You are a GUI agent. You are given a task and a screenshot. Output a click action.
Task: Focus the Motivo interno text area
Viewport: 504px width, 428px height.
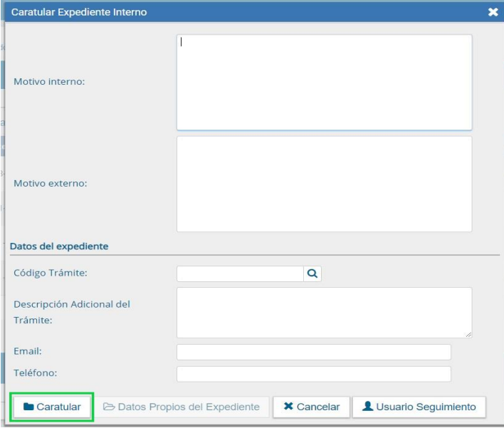324,83
